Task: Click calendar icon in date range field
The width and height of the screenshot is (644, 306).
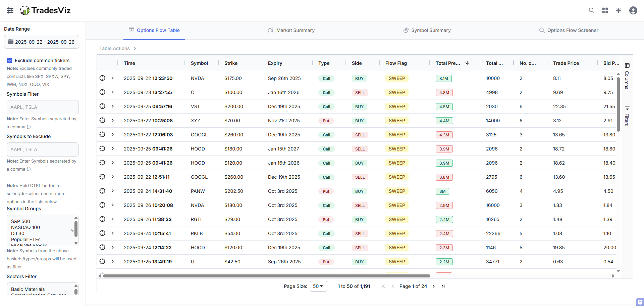Action: (11, 42)
